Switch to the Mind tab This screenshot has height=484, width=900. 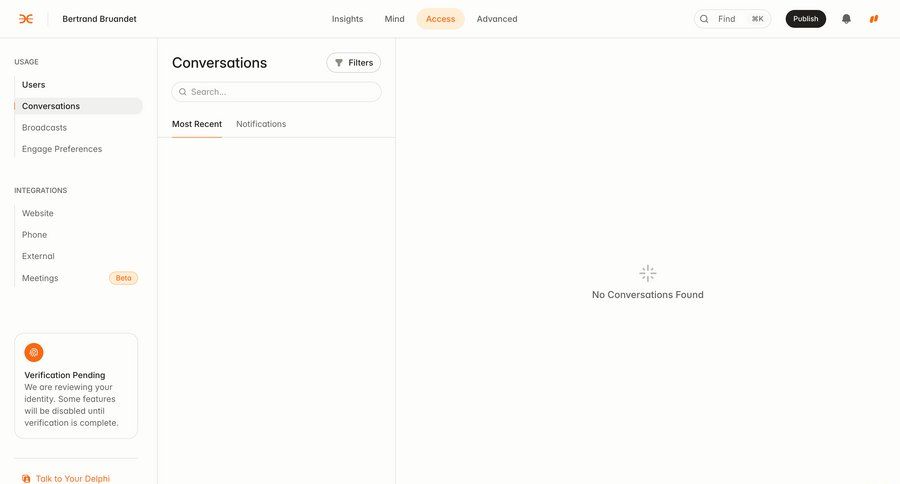pos(394,19)
